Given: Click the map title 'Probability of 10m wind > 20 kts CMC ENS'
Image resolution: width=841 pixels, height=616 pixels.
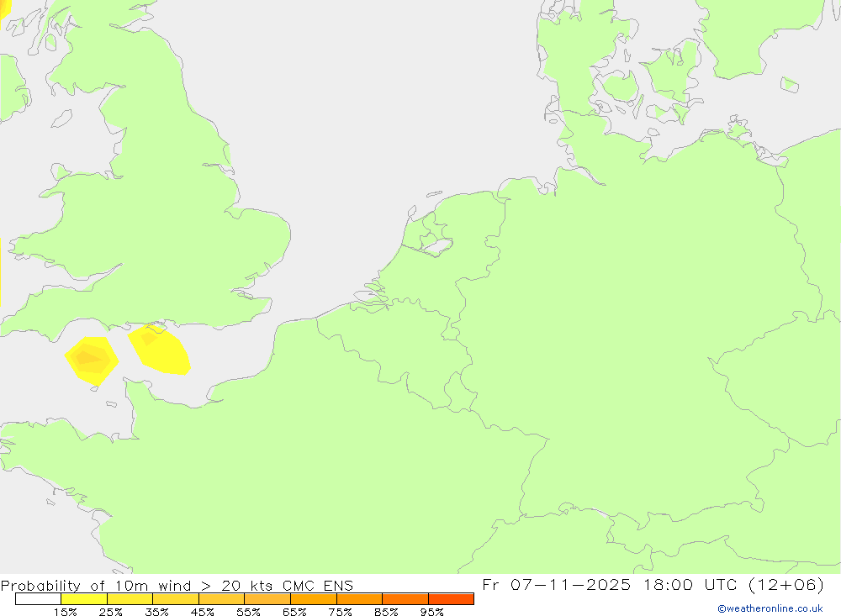Looking at the screenshot, I should (177, 586).
